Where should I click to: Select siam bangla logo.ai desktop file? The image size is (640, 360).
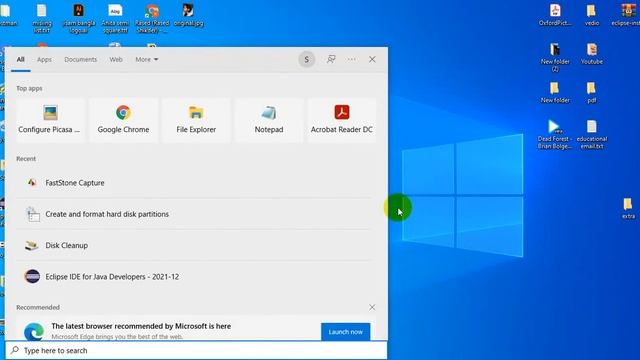coord(78,18)
